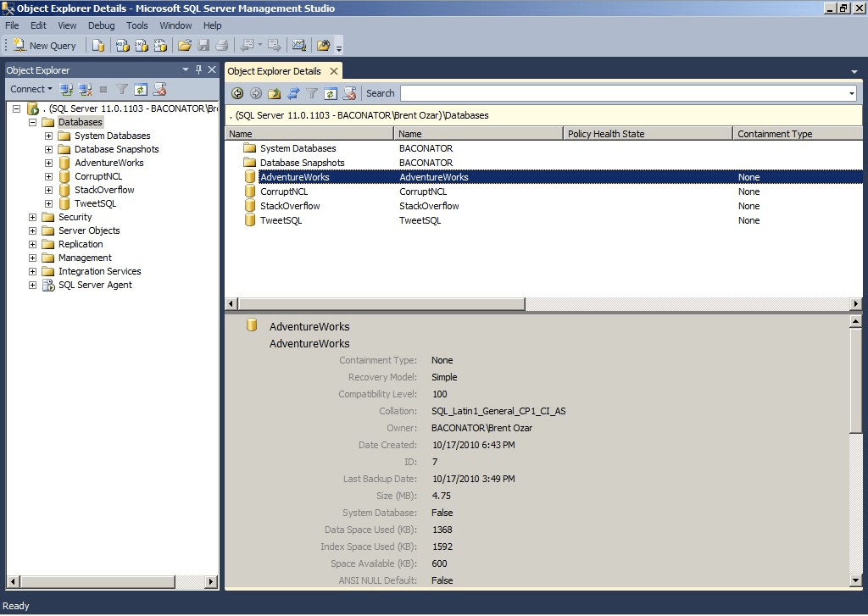Expand the StackOverflow database node
Viewport: 868px width, 616px height.
[48, 190]
